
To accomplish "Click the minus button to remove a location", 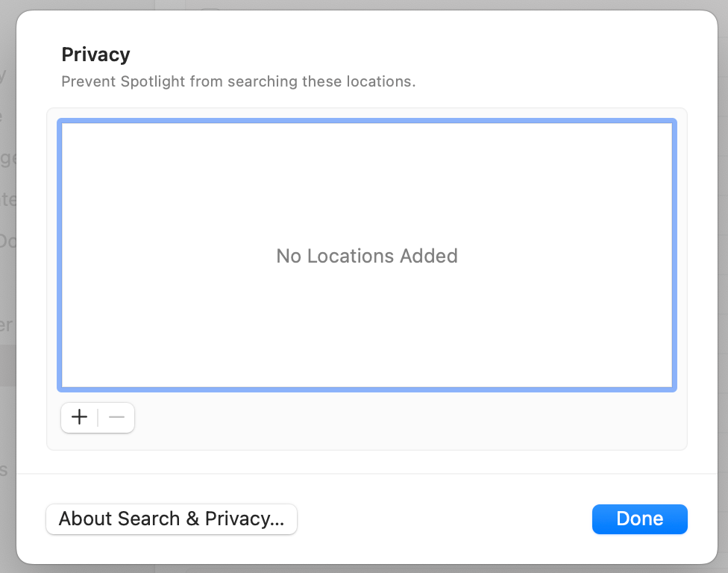I will [116, 418].
